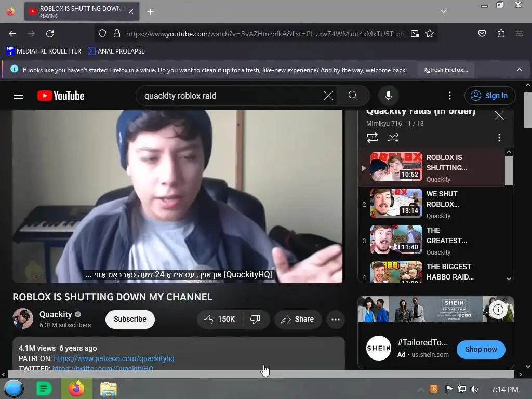This screenshot has height=399, width=532.
Task: Search with your voice microphone
Action: coord(389,96)
